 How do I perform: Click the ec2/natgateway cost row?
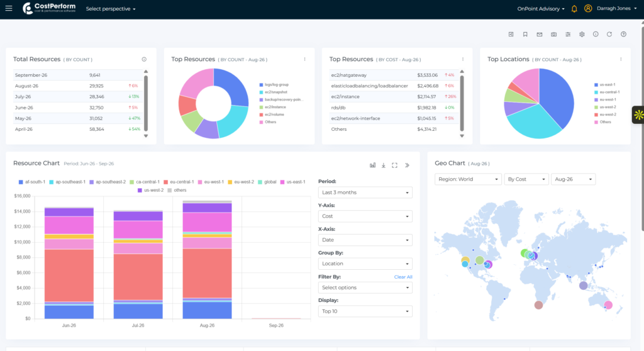click(394, 75)
